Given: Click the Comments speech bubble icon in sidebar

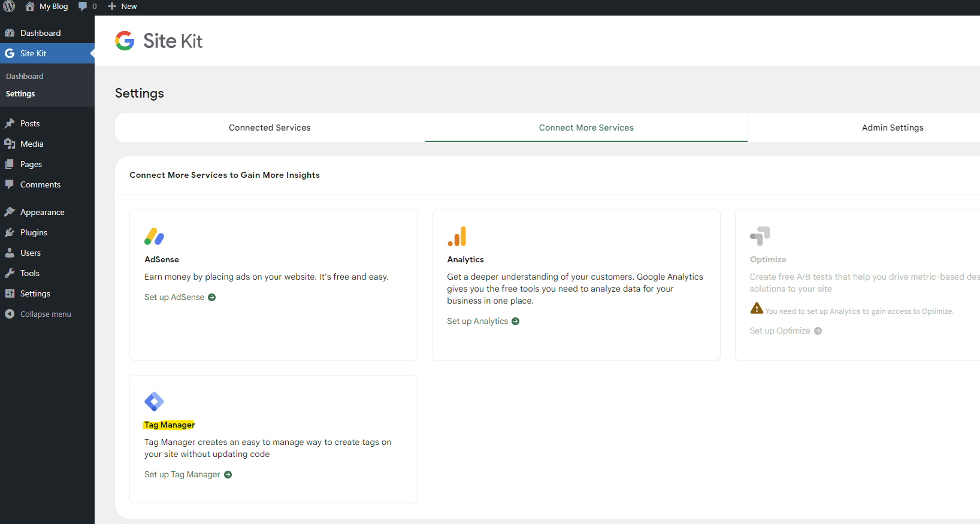Looking at the screenshot, I should coord(10,184).
